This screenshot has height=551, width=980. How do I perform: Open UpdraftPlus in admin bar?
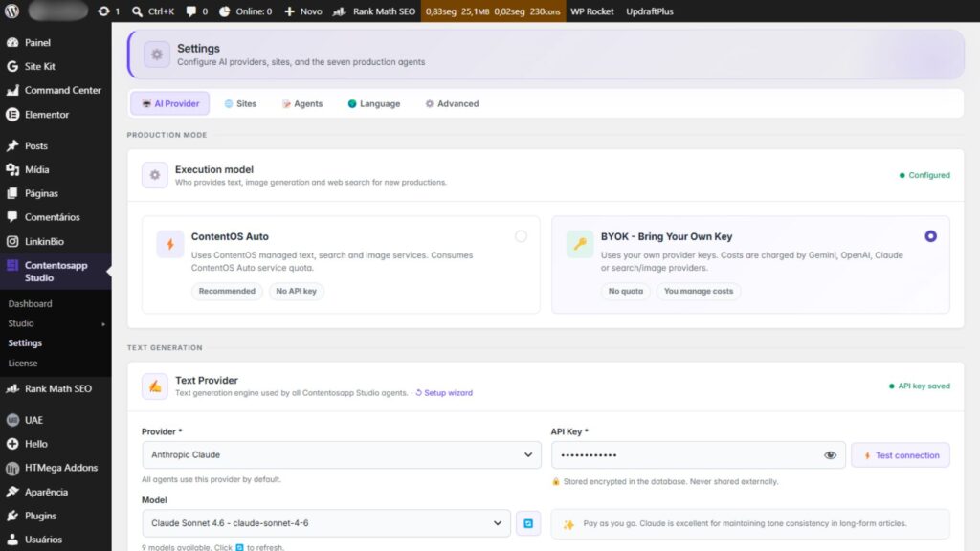click(x=650, y=11)
